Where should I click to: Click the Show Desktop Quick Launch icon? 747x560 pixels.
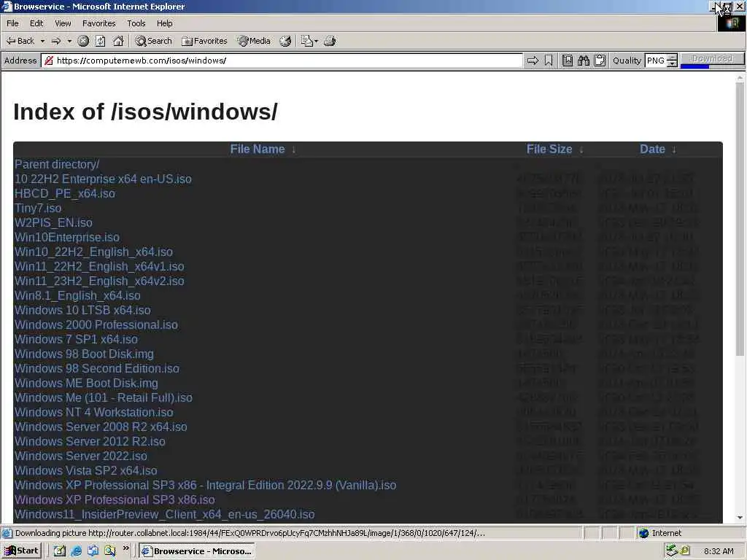(x=59, y=551)
